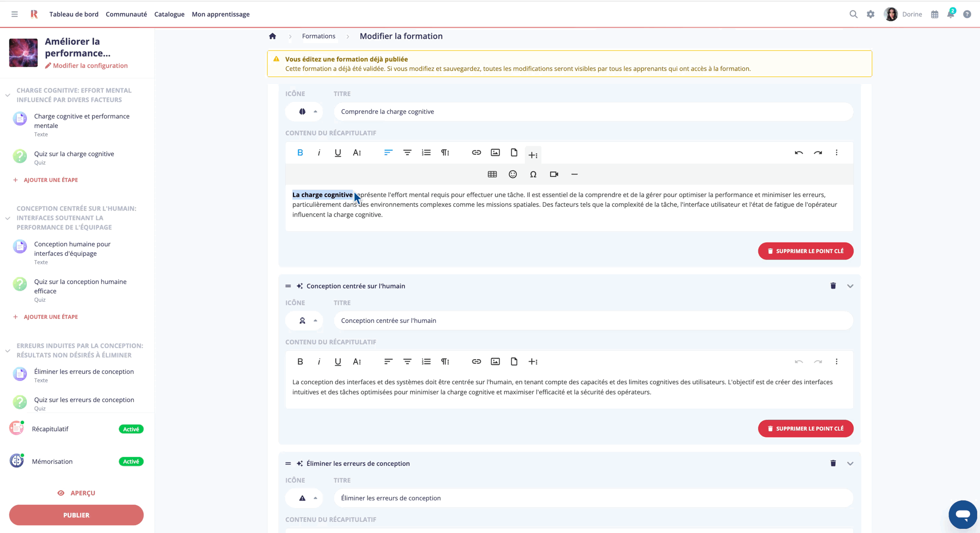Open the icon selector for Comprendre la charge cognitive

coord(304,111)
